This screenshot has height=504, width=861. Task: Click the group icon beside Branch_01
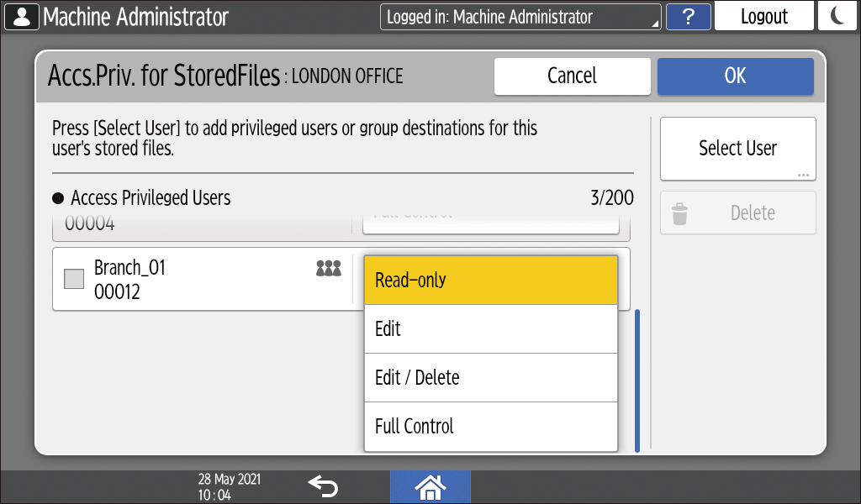tap(328, 268)
